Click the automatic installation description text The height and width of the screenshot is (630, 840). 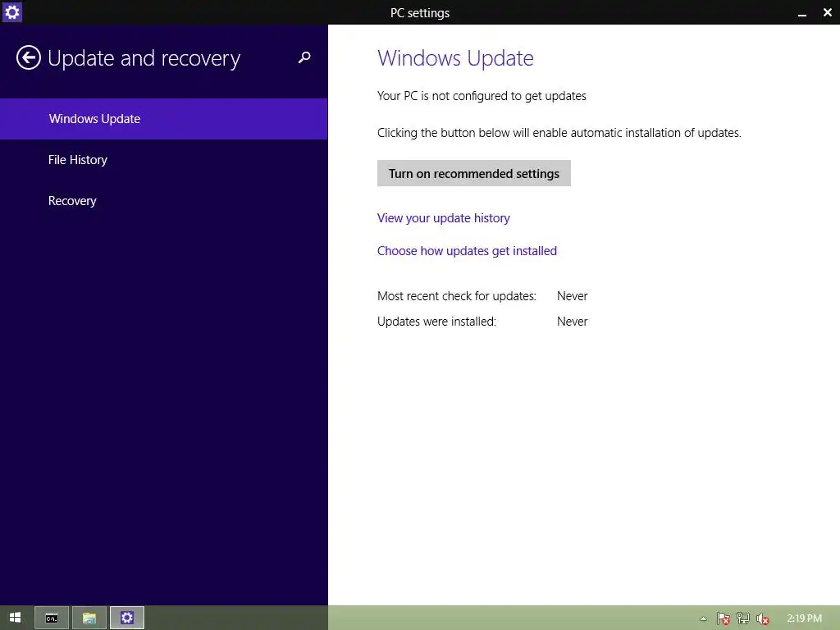(x=559, y=133)
